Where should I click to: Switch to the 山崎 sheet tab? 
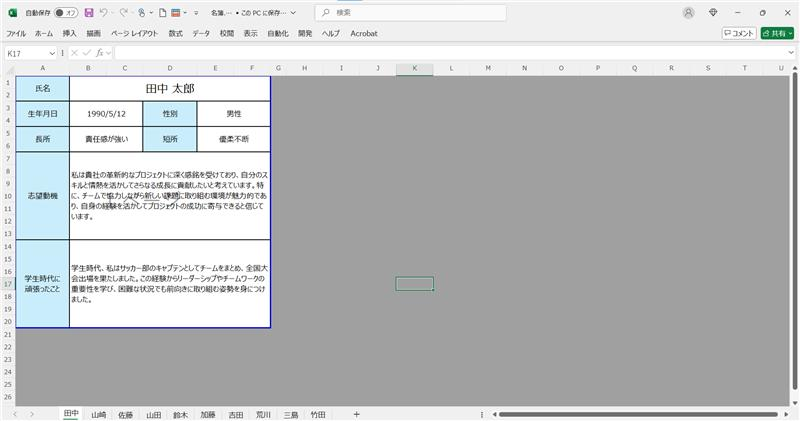pos(99,414)
